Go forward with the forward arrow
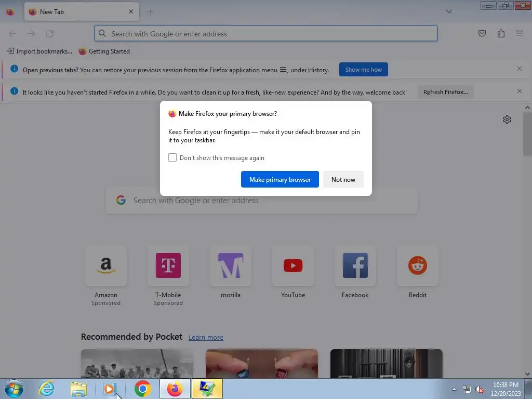The image size is (532, 399). [x=31, y=34]
